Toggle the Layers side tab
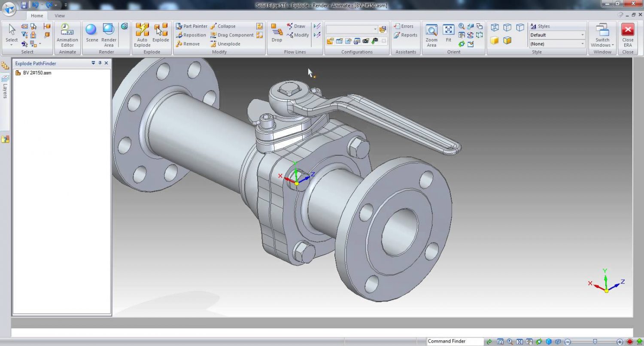644x346 pixels. (5, 86)
